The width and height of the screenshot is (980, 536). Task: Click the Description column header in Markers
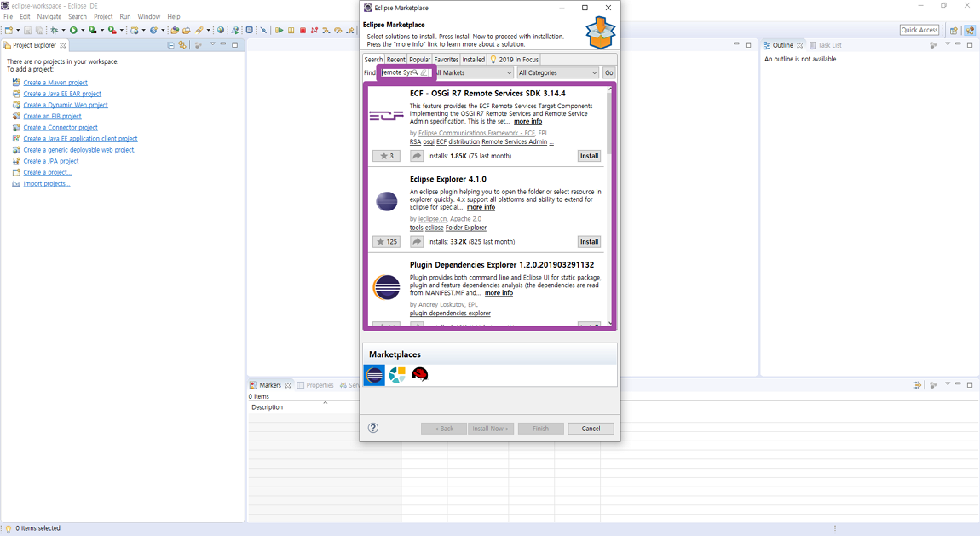(x=267, y=406)
